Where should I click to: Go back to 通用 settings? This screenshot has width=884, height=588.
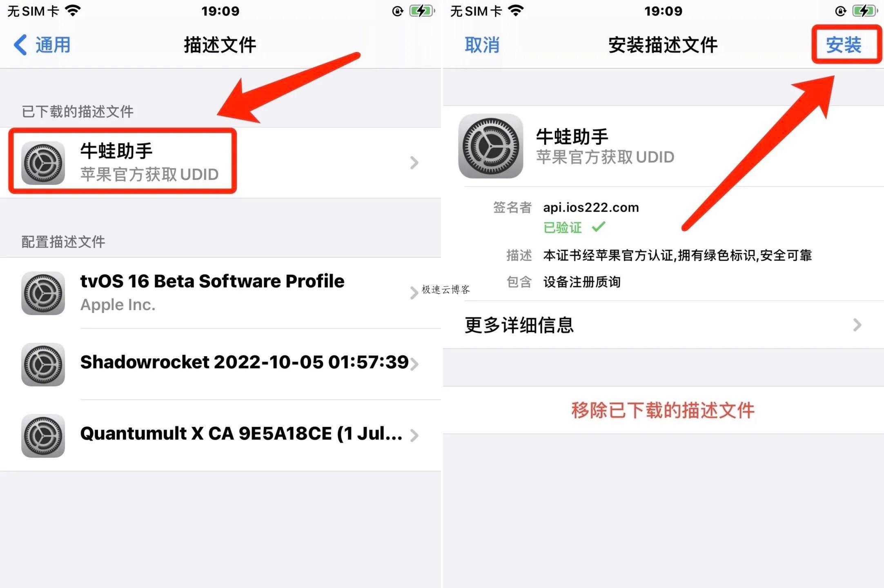click(x=42, y=44)
